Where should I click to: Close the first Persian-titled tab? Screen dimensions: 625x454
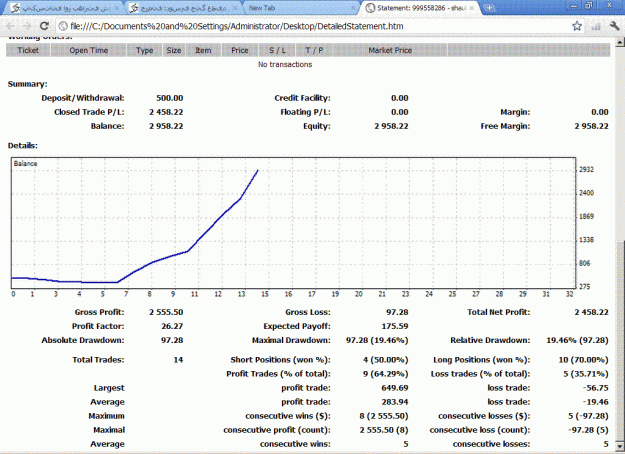[116, 8]
